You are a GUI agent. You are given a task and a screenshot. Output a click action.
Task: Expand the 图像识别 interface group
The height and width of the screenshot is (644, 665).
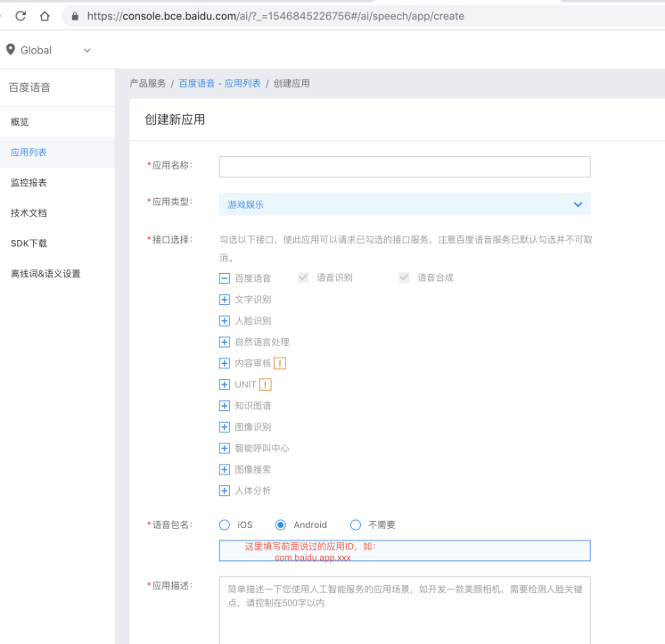225,426
